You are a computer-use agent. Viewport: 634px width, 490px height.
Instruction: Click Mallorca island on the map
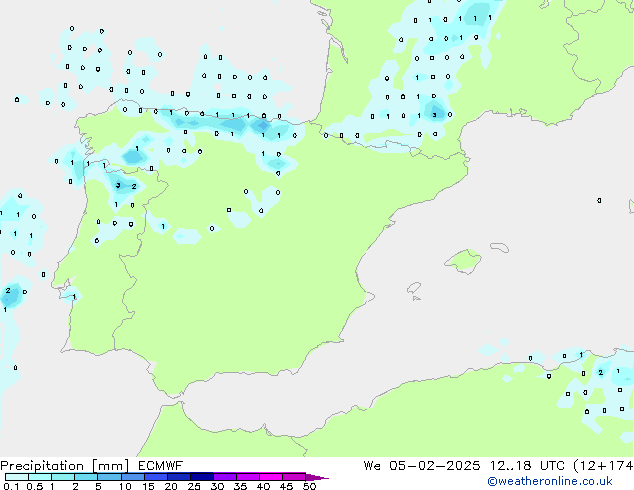pyautogui.click(x=463, y=261)
